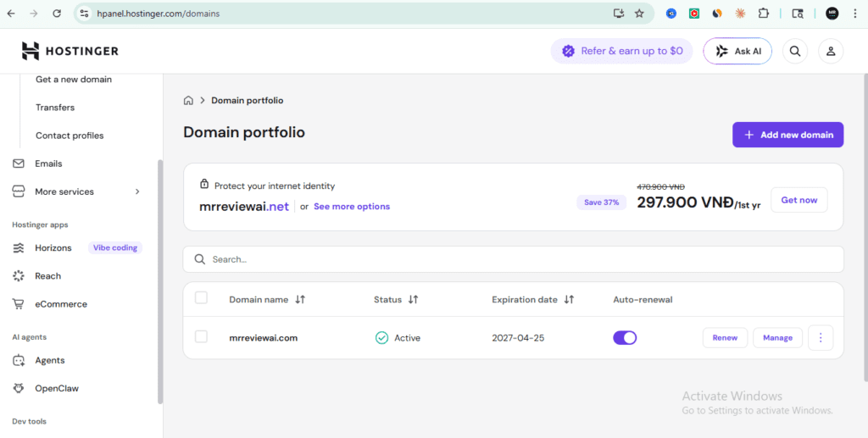Click the page's right vertical scrollbar
Screen dimensions: 868x438
(x=865, y=227)
